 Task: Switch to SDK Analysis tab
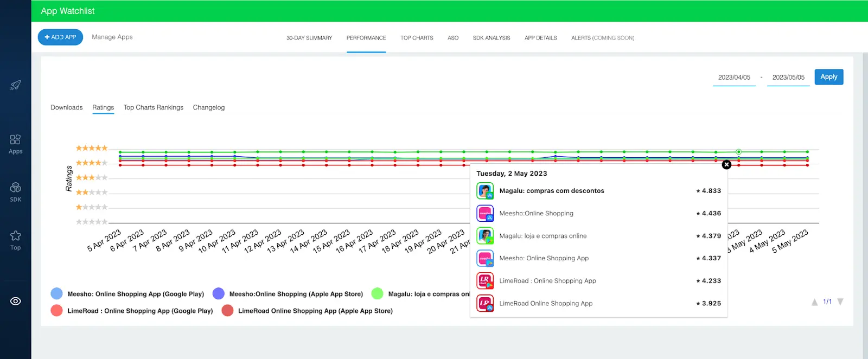tap(492, 38)
